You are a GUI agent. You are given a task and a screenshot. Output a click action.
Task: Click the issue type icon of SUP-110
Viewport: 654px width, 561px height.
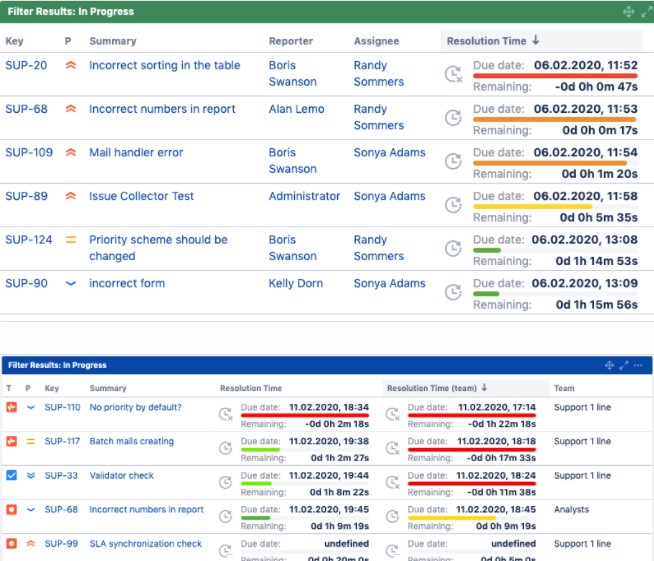point(12,407)
